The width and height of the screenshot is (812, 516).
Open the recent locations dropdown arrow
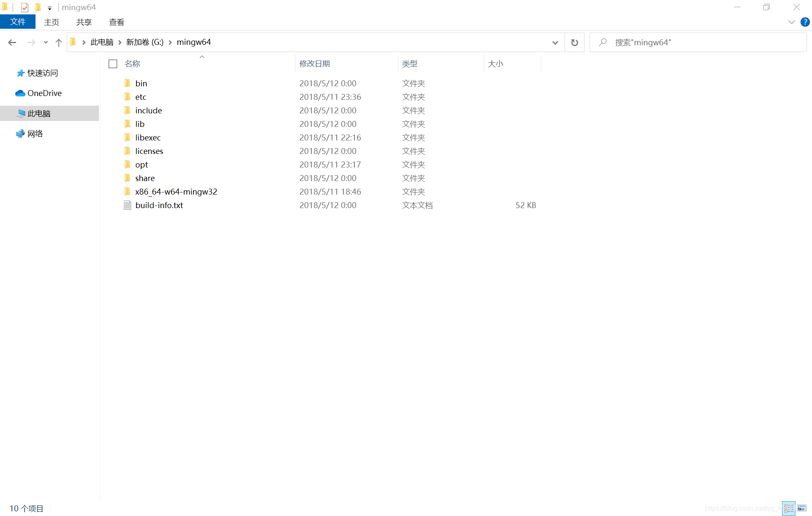pyautogui.click(x=46, y=42)
